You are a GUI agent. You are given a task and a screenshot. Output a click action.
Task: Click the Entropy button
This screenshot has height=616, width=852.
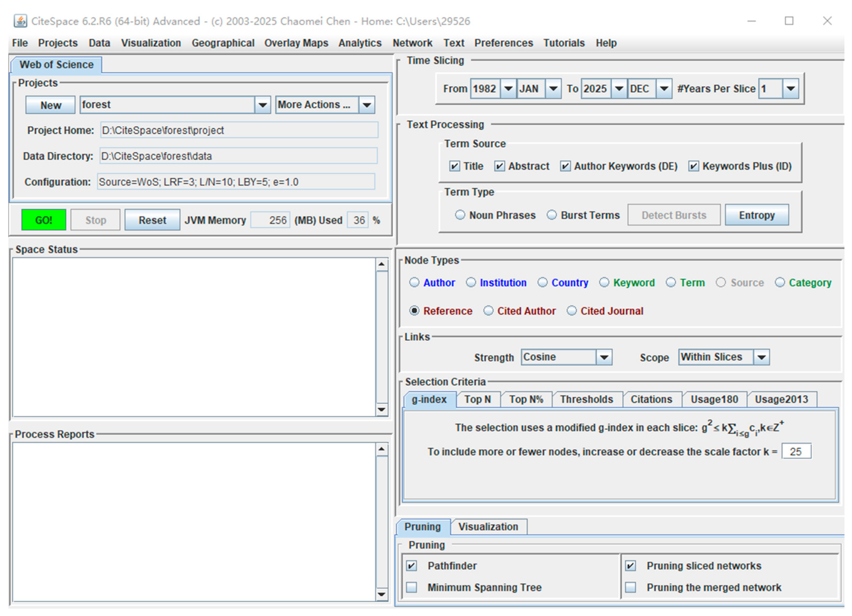point(757,215)
